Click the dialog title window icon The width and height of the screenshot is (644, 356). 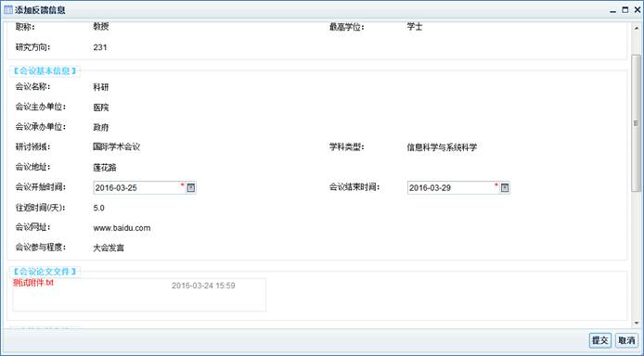click(7, 10)
